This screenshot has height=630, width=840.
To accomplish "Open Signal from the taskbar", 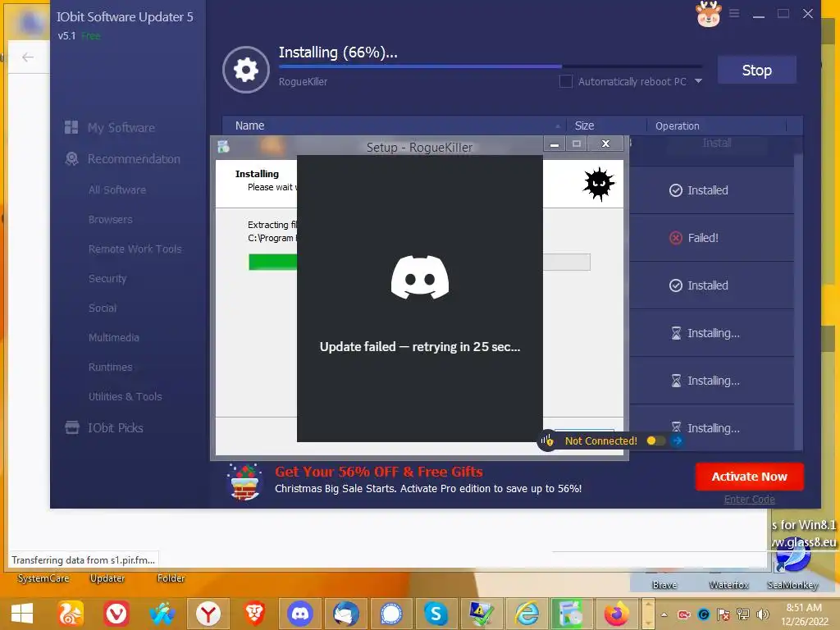I will 391,614.
